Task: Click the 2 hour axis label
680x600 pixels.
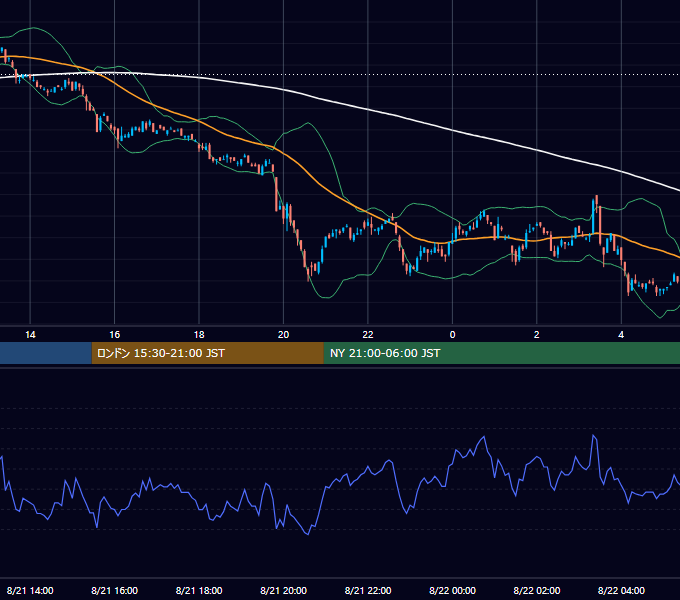Action: [536, 335]
